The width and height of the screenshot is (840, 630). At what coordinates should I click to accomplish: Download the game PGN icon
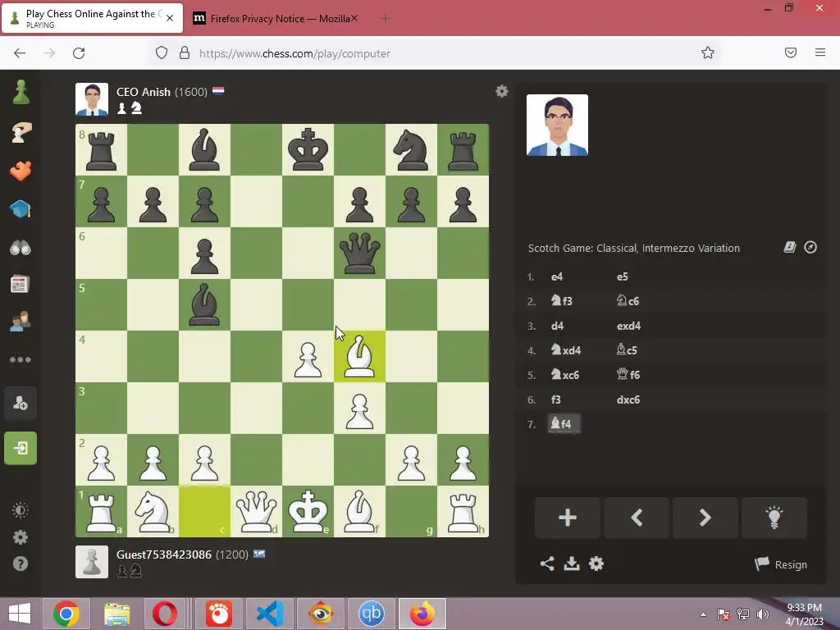[x=572, y=564]
